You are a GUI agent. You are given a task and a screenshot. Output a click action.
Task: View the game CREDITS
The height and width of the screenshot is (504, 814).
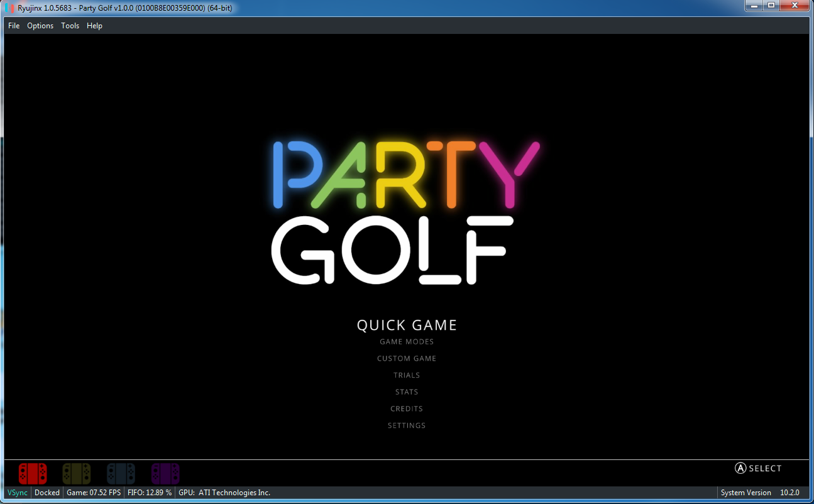(407, 408)
